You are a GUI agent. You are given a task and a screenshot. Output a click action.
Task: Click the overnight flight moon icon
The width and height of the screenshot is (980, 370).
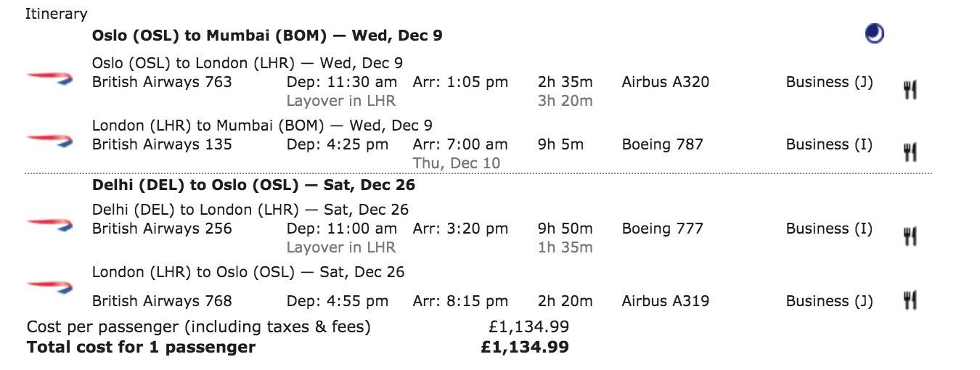875,34
